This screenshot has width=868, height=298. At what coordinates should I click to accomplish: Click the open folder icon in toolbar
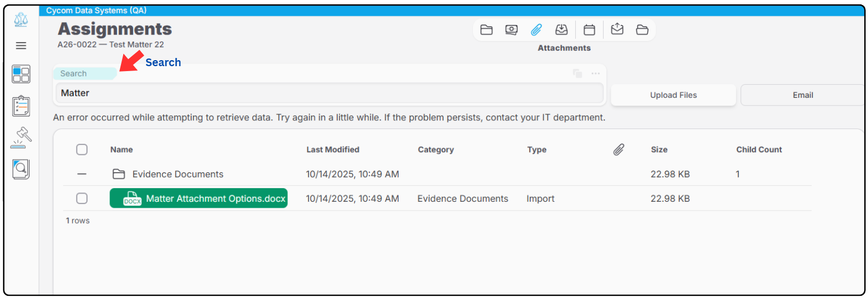point(642,30)
